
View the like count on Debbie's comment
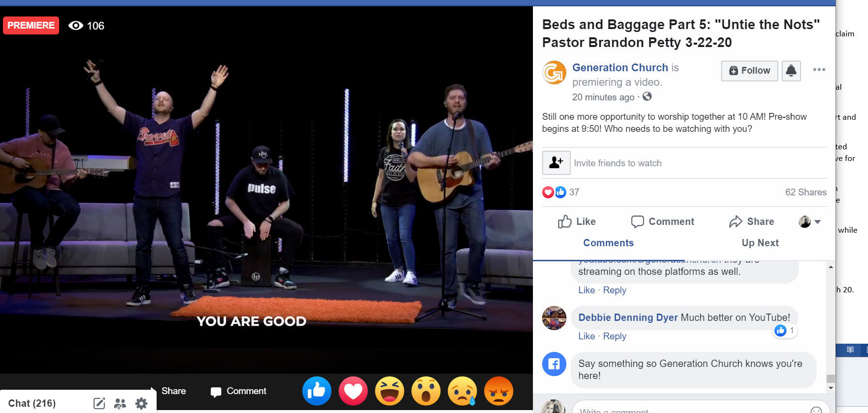[785, 331]
